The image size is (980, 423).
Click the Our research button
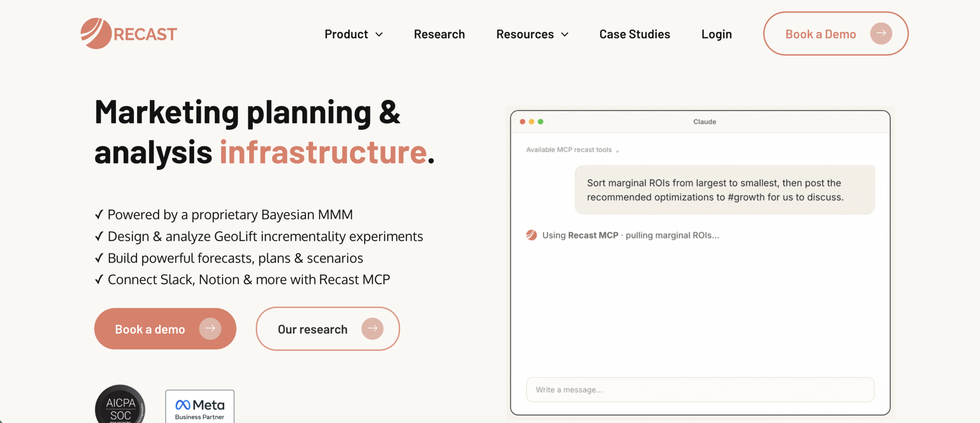328,328
